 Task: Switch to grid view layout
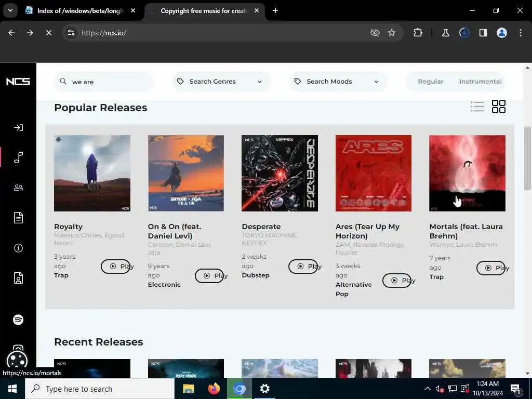coord(498,107)
